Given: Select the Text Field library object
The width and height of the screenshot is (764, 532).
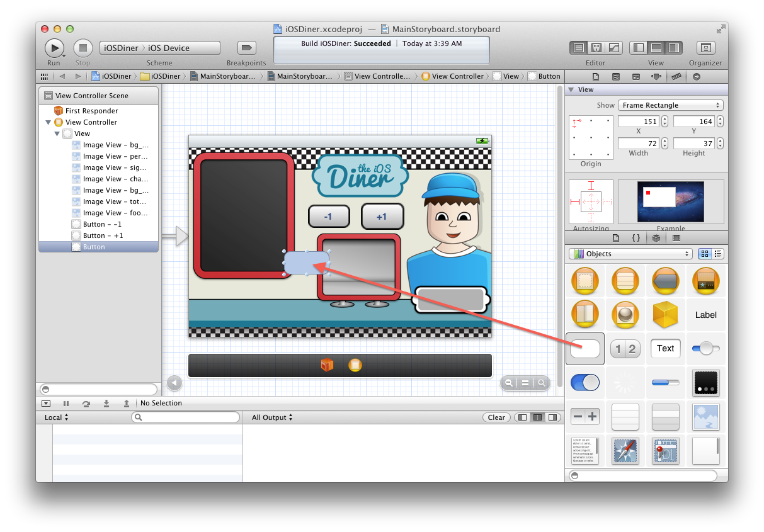Looking at the screenshot, I should (666, 348).
